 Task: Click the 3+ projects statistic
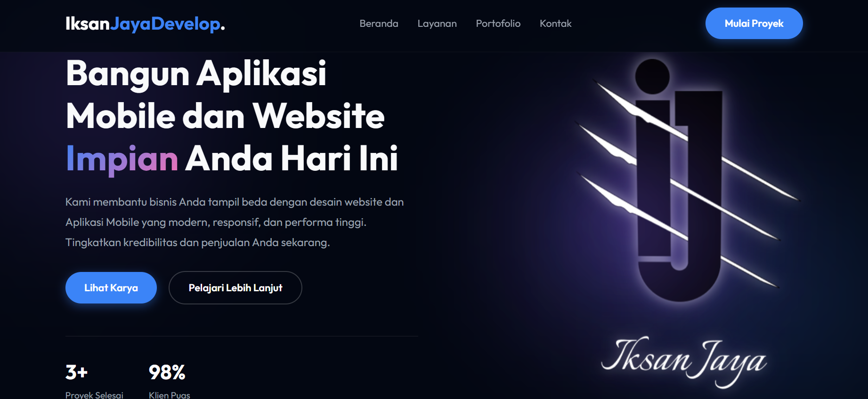76,372
